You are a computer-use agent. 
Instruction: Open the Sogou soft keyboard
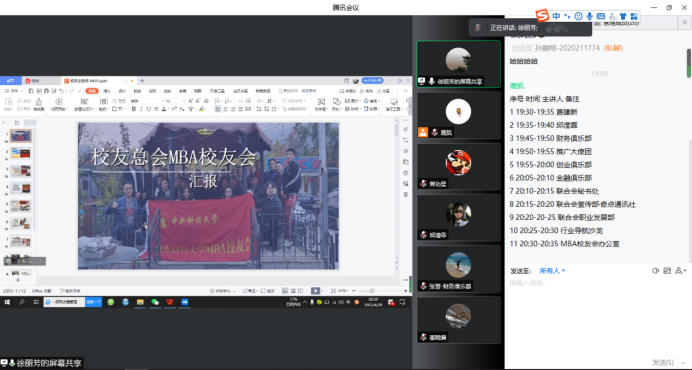coord(601,16)
